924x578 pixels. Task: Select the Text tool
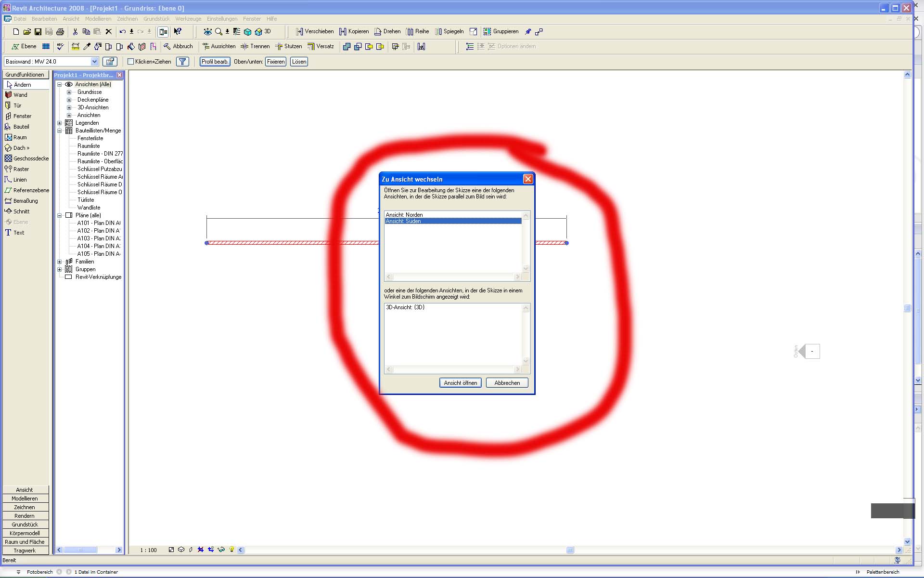click(14, 233)
